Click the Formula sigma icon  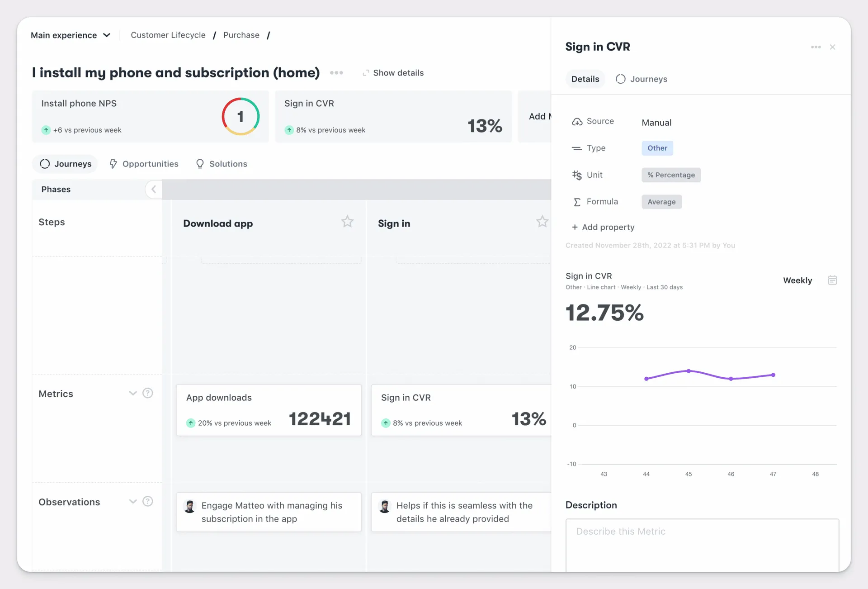577,202
